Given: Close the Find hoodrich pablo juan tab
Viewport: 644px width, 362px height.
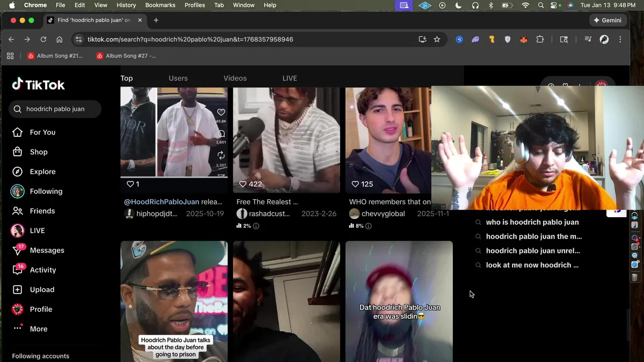Looking at the screenshot, I should pyautogui.click(x=140, y=20).
